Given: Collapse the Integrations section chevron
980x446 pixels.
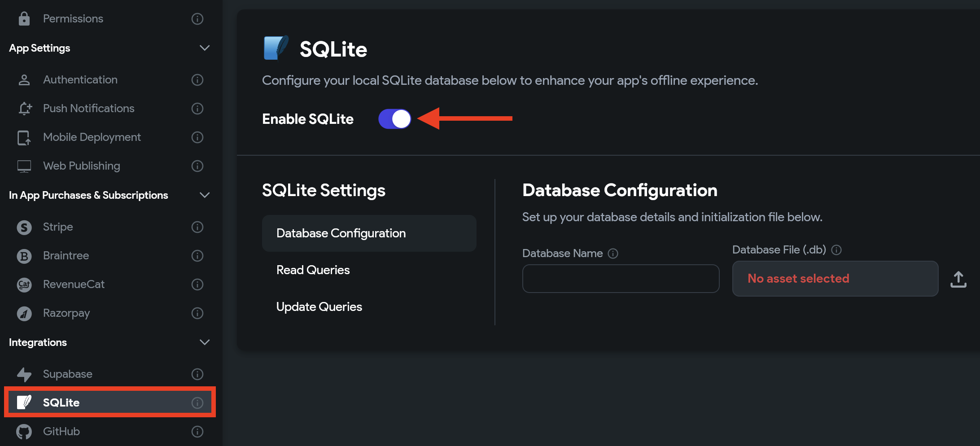Looking at the screenshot, I should 205,342.
